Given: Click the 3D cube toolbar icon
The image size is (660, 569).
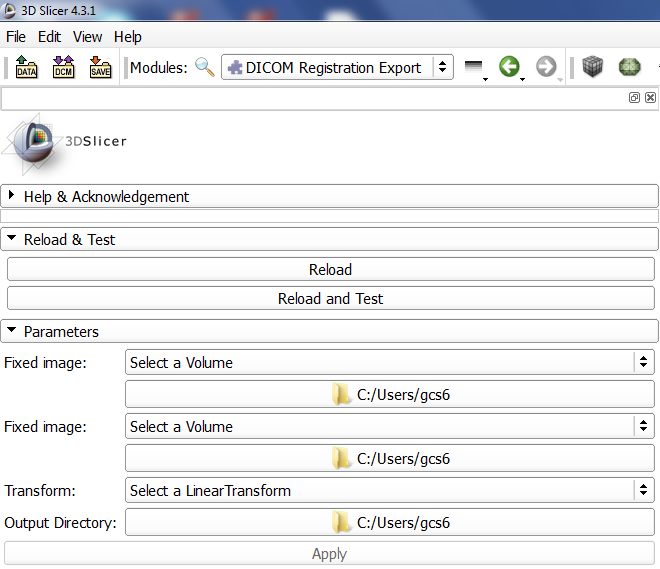Looking at the screenshot, I should tap(593, 68).
